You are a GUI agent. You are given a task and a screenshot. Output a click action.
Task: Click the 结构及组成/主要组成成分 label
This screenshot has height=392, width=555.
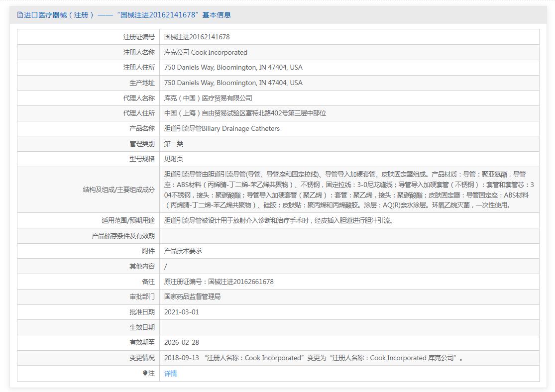point(118,190)
